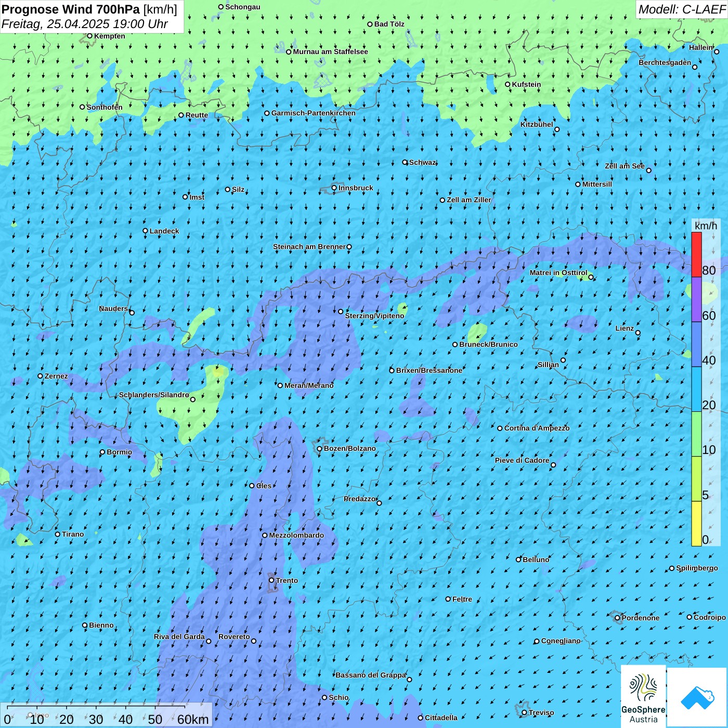
Task: Click the 'Schlanders/Silandro' label
Action: [x=154, y=395]
